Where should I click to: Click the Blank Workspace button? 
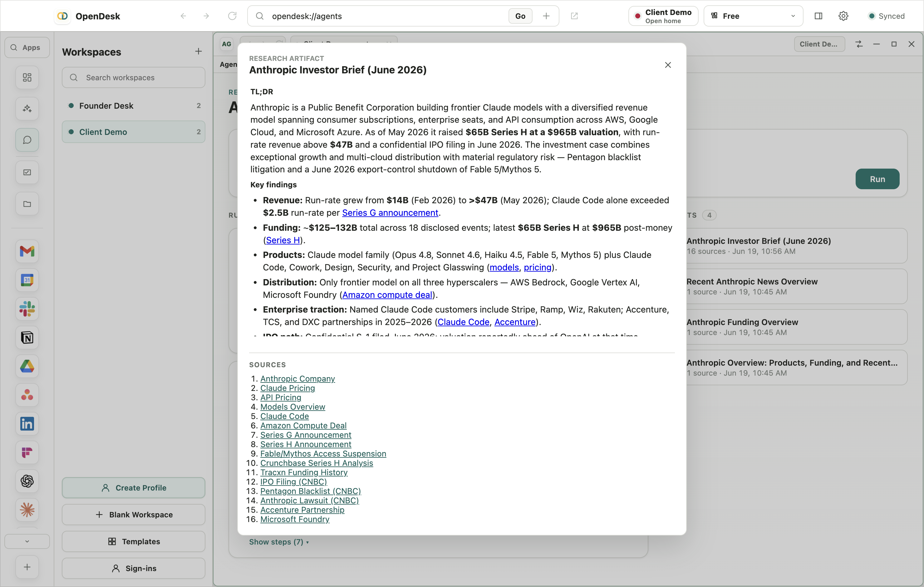pyautogui.click(x=134, y=515)
